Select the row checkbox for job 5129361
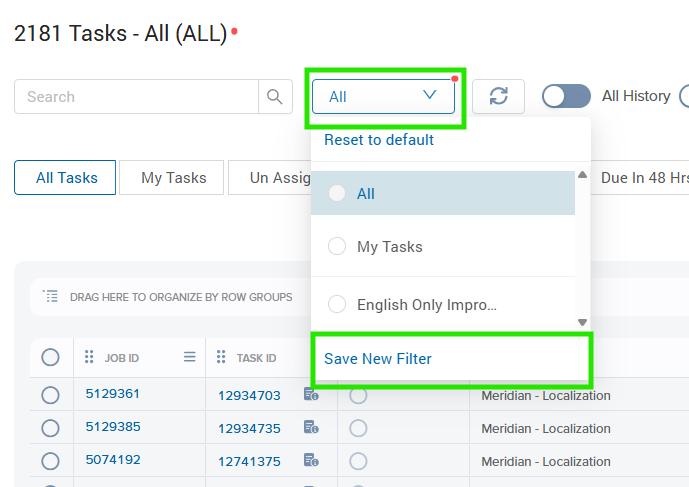The width and height of the screenshot is (689, 487). pyautogui.click(x=50, y=395)
